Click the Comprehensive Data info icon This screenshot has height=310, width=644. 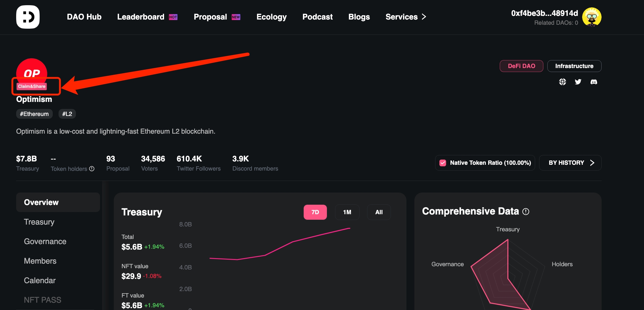click(x=526, y=211)
